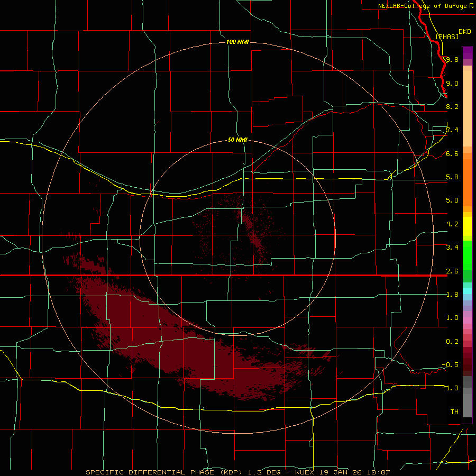Click the 8.2 scale value
This screenshot has height=476, width=476.
click(x=452, y=106)
